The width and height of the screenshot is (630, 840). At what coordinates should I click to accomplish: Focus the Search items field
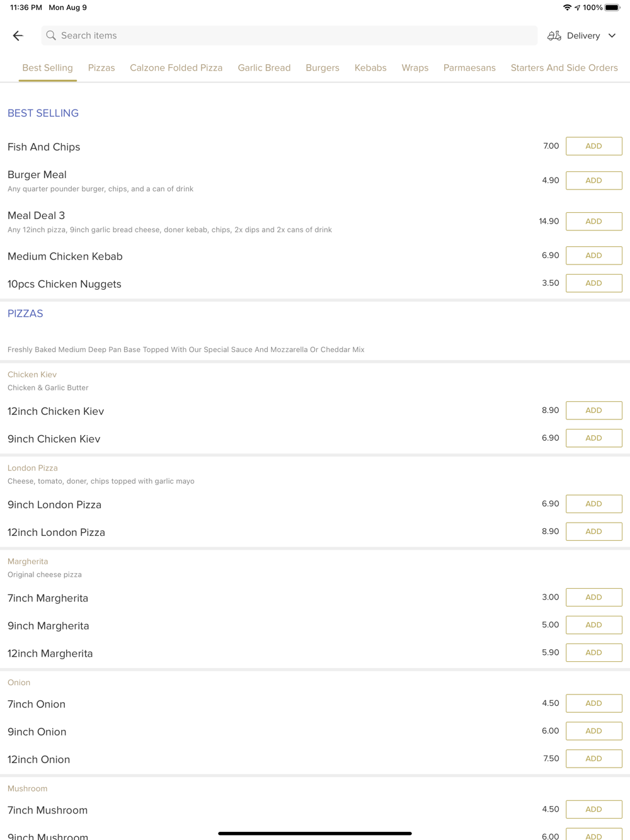tap(290, 36)
